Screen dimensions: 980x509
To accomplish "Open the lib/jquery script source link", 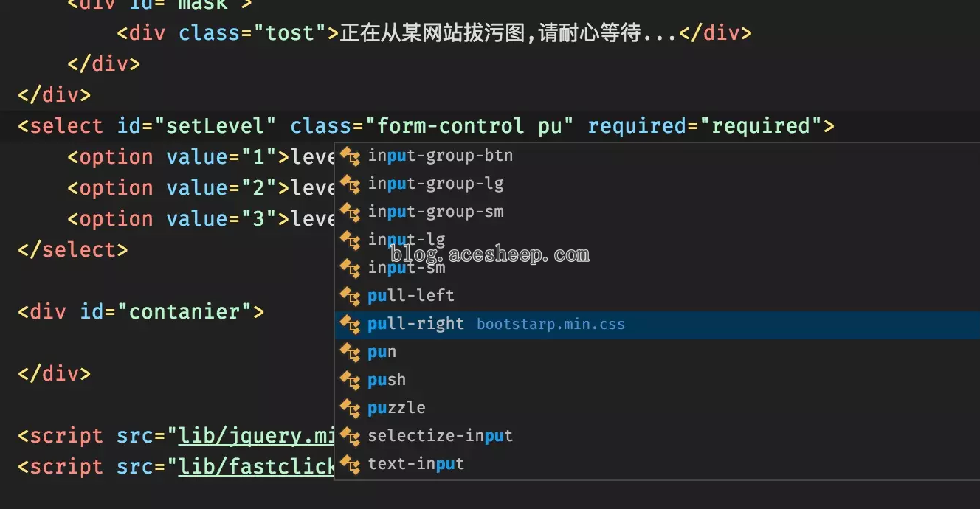I will tap(257, 436).
